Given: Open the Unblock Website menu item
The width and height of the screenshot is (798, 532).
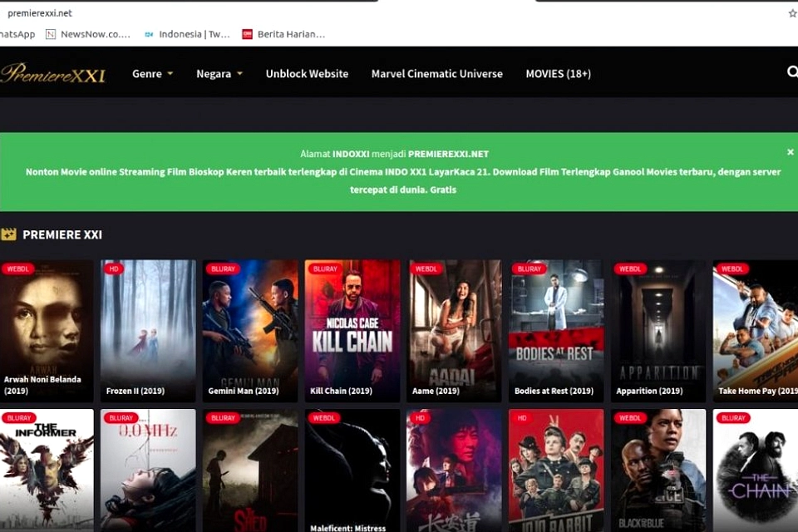Looking at the screenshot, I should click(307, 74).
